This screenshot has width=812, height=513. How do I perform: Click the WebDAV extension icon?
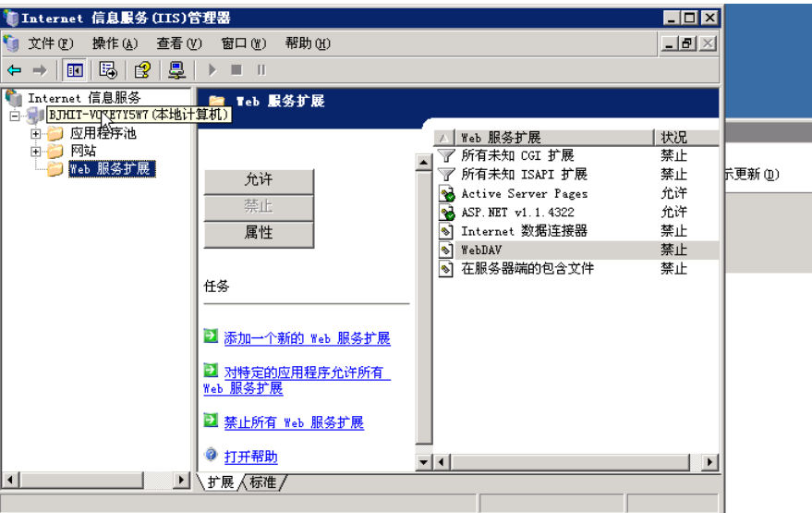(446, 250)
